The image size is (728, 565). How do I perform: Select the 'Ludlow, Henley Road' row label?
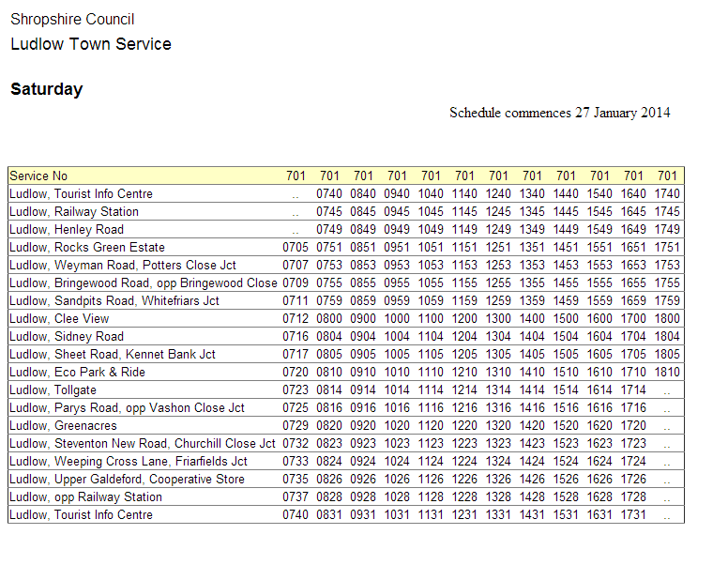[67, 230]
